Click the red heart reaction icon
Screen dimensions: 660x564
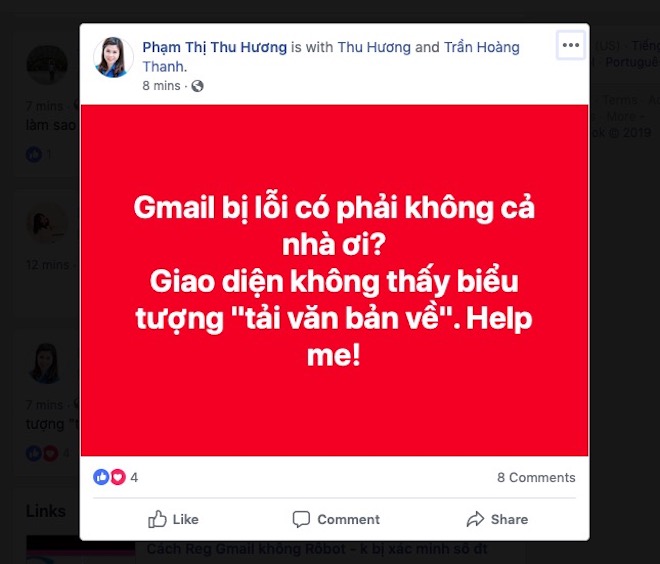[x=118, y=477]
